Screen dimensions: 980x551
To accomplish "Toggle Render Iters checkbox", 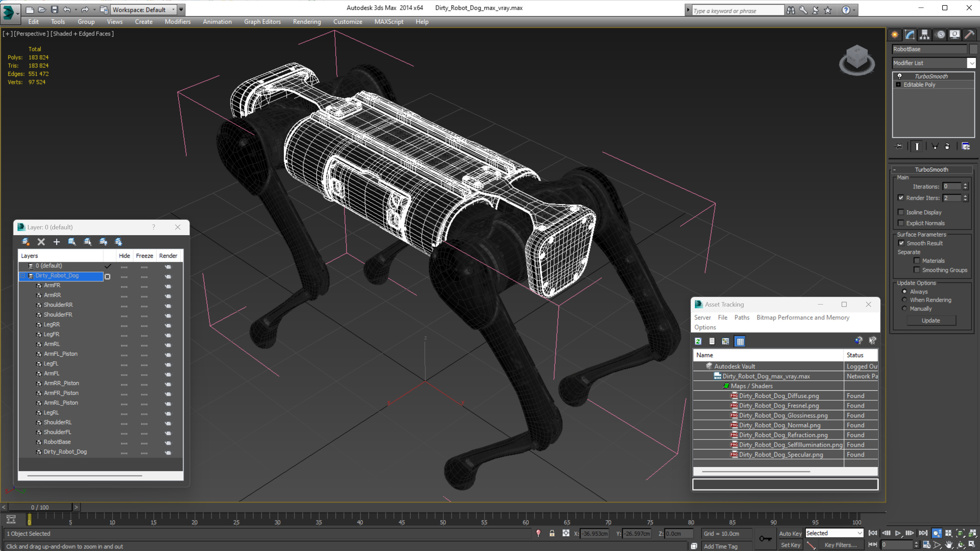I will pyautogui.click(x=901, y=198).
